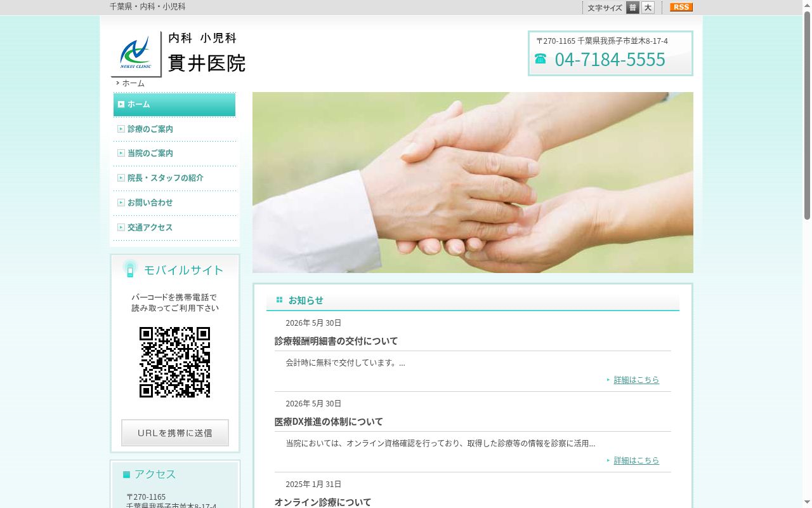Open 院長・スタッフの紹介 page
This screenshot has height=508, width=812.
174,178
